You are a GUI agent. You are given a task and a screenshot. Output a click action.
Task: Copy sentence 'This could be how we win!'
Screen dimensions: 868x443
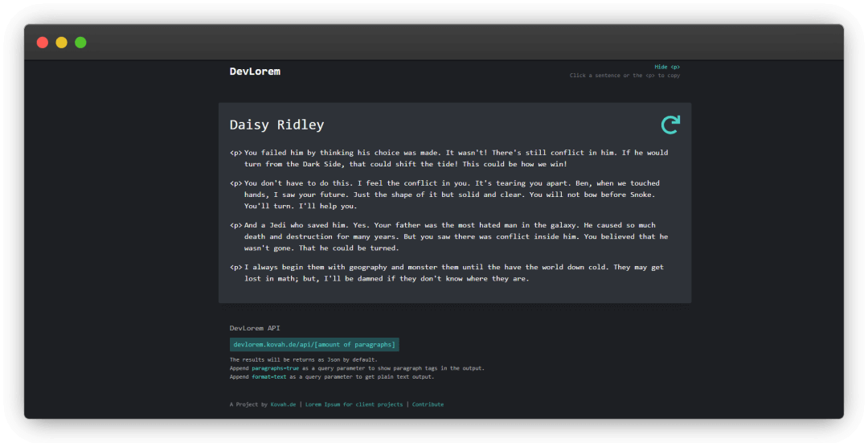[514, 164]
